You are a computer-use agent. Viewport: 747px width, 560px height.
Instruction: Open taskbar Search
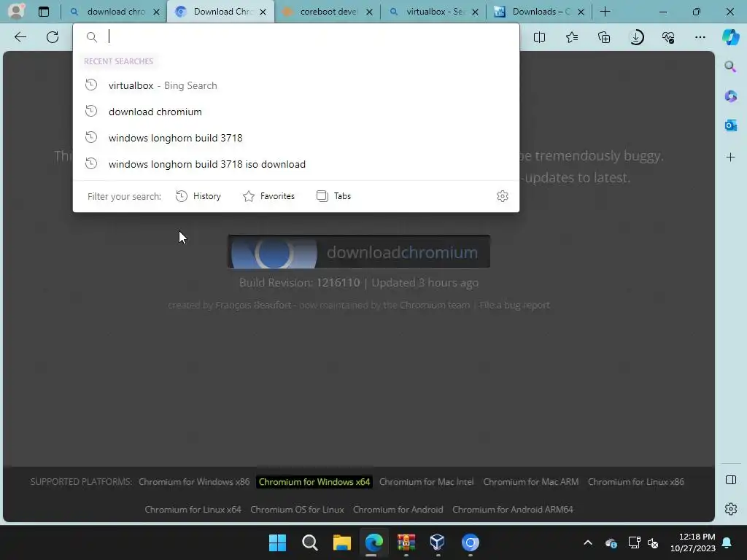coord(309,542)
